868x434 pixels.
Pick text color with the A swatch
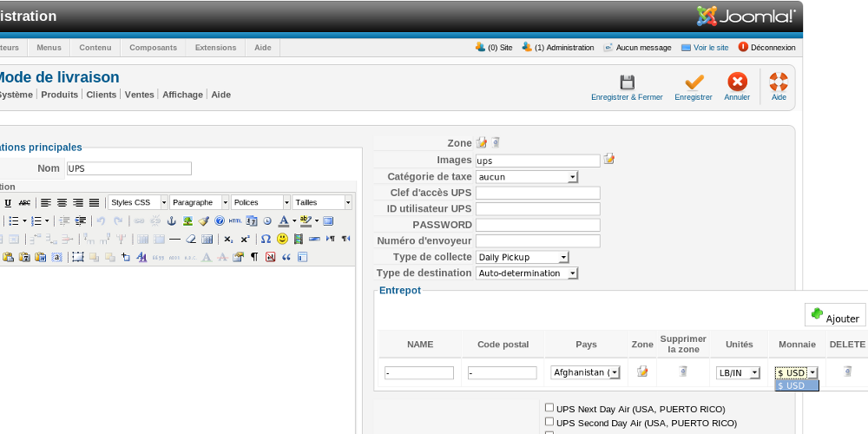click(x=284, y=220)
